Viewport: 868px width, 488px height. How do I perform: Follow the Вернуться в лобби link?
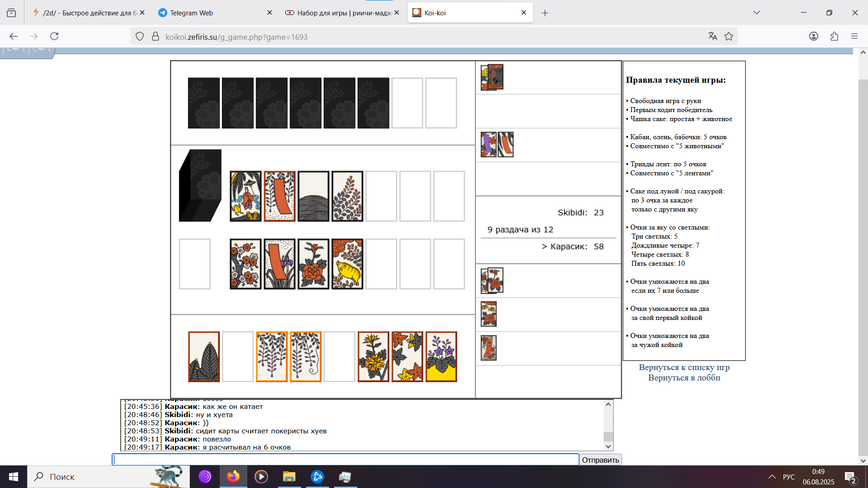click(x=684, y=378)
